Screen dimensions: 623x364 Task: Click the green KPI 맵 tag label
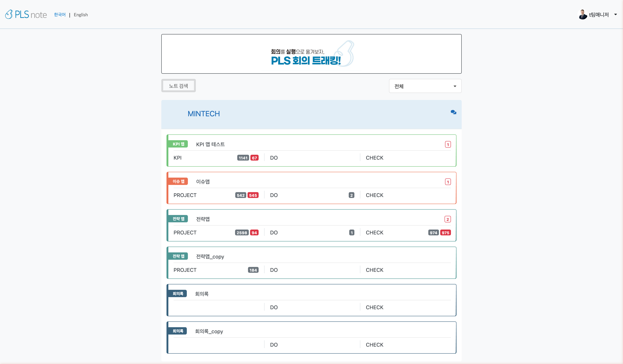(x=178, y=144)
